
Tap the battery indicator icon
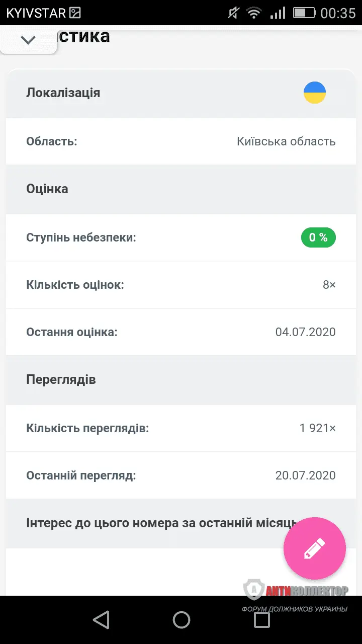(303, 13)
